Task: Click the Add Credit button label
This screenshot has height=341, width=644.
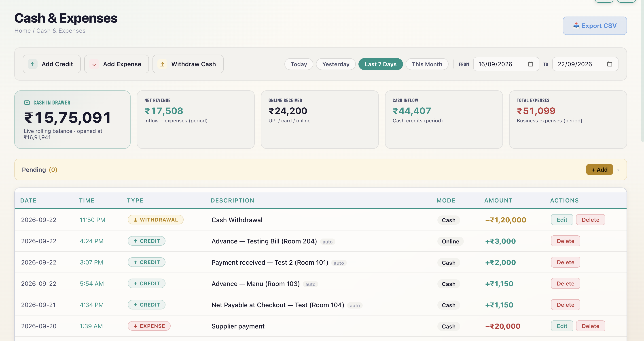Action: [x=57, y=64]
